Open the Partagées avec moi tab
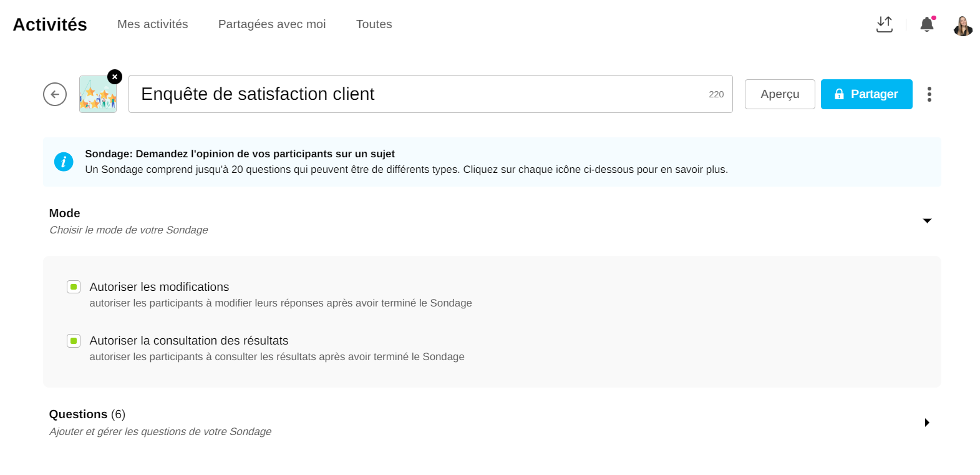 272,24
